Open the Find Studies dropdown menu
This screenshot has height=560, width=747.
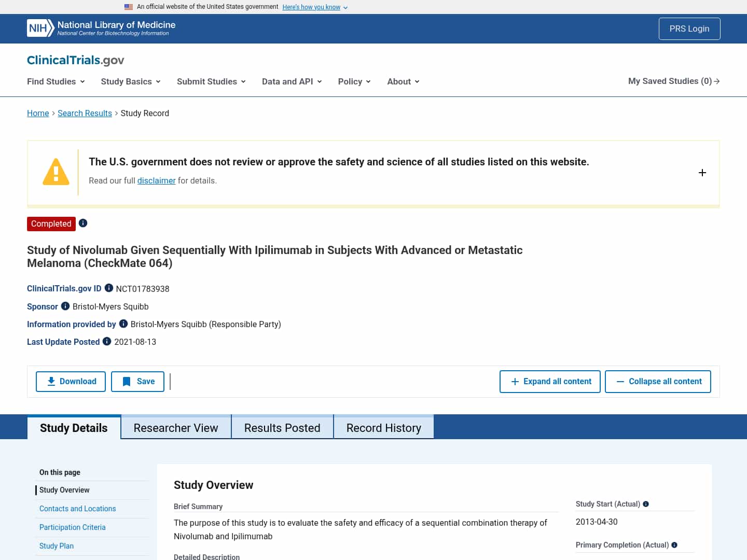click(56, 81)
